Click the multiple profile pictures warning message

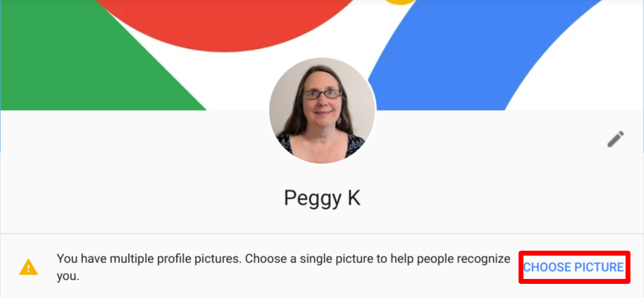pos(284,267)
